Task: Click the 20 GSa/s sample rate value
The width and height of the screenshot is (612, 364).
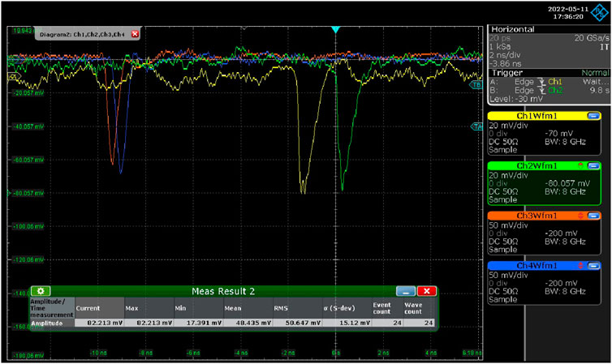Action: pos(592,38)
